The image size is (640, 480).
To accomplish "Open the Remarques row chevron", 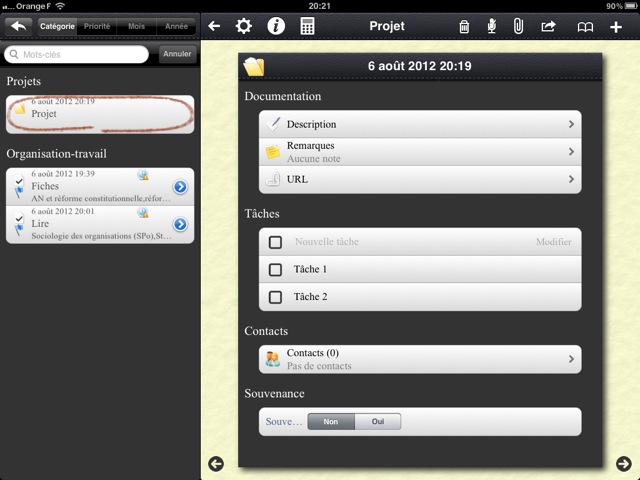I will tap(571, 152).
